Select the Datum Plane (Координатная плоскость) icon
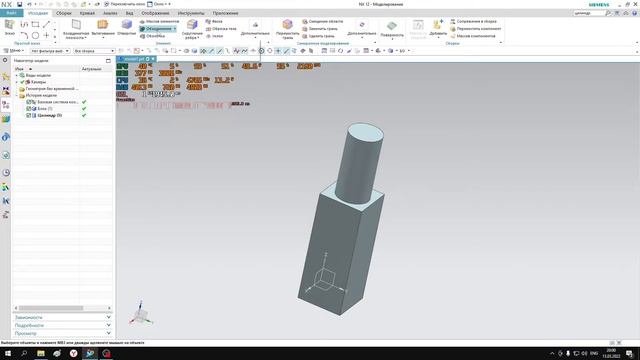The height and width of the screenshot is (360, 640). click(x=76, y=24)
